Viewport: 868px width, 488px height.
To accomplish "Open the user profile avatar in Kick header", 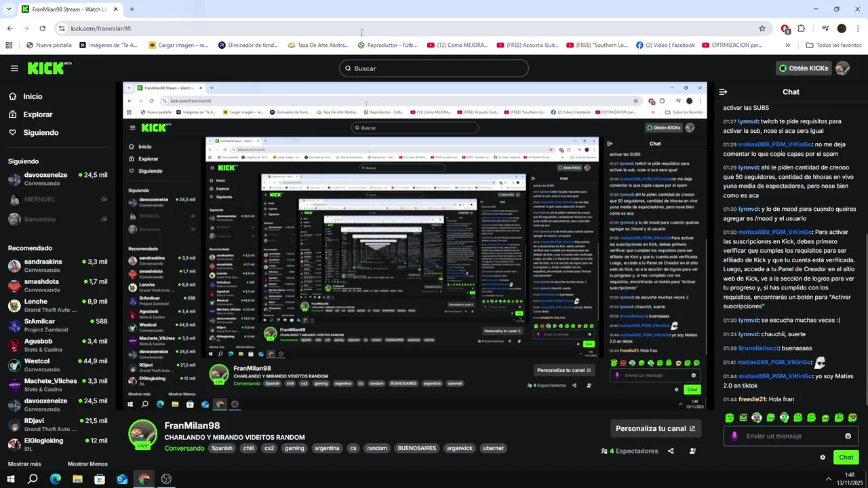I will 842,68.
